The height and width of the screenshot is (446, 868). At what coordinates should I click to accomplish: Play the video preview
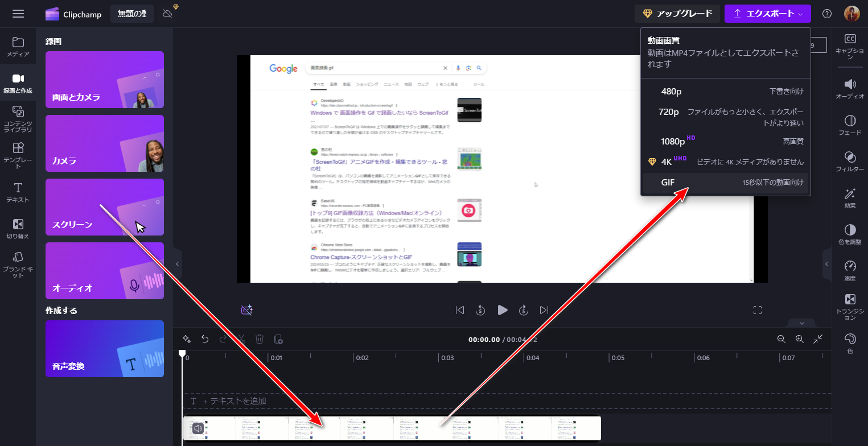(x=502, y=310)
